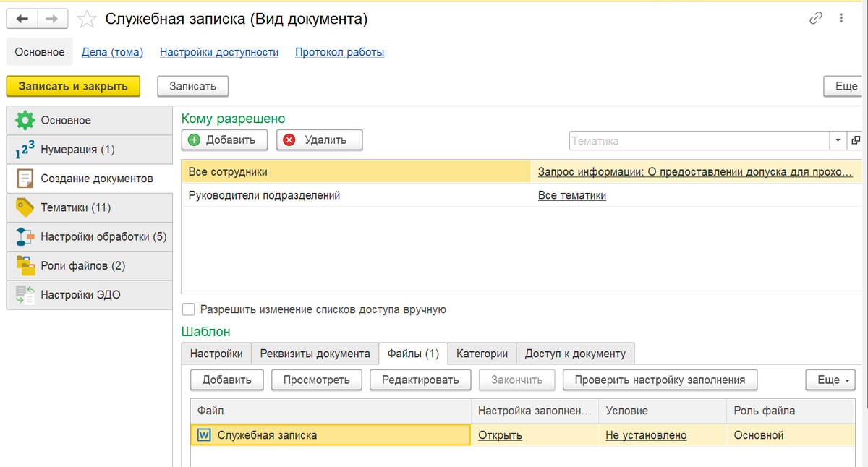The width and height of the screenshot is (868, 467).
Task: Click the Основной file role cell
Action: [x=790, y=435]
